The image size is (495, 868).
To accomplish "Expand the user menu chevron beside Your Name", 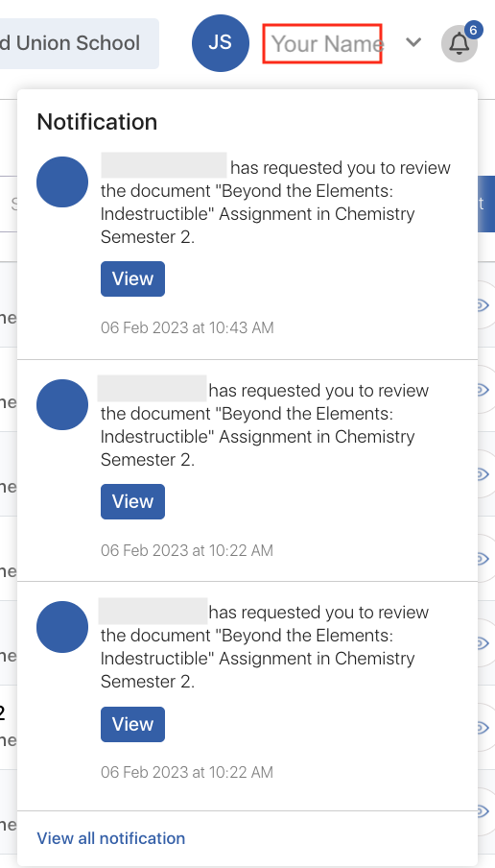I will coord(413,42).
